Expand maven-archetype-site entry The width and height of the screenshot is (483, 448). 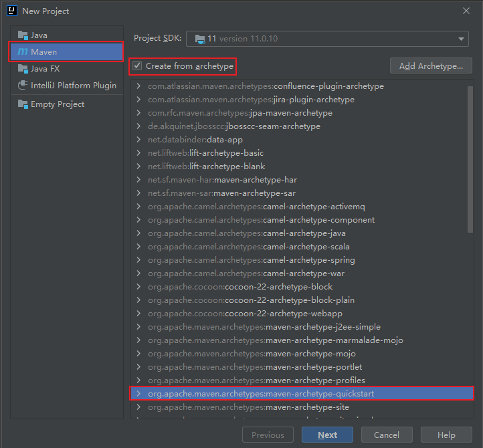138,407
